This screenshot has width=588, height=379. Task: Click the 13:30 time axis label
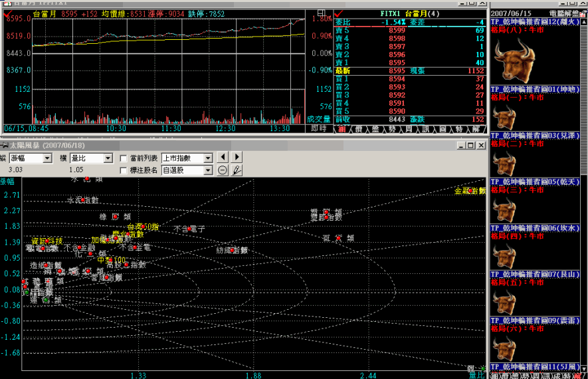pyautogui.click(x=280, y=128)
